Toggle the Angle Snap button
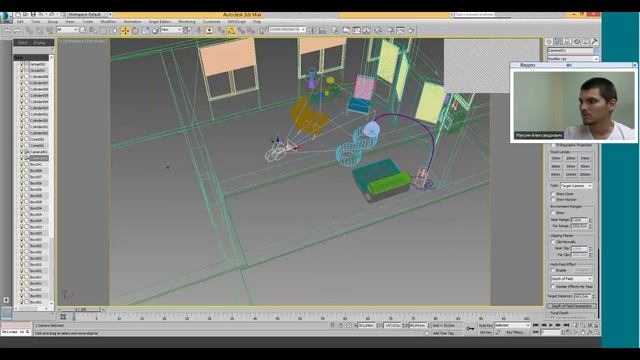This screenshot has height=360, width=640. pos(231,31)
